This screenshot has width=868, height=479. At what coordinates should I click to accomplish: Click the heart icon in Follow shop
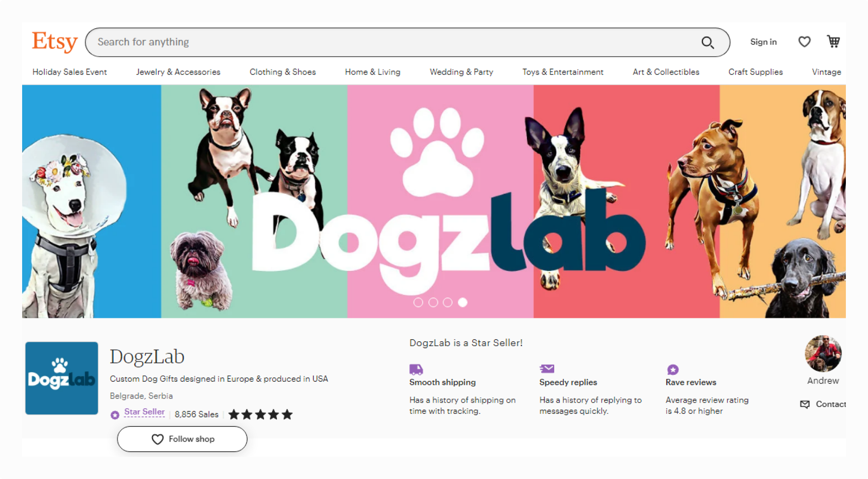click(157, 439)
